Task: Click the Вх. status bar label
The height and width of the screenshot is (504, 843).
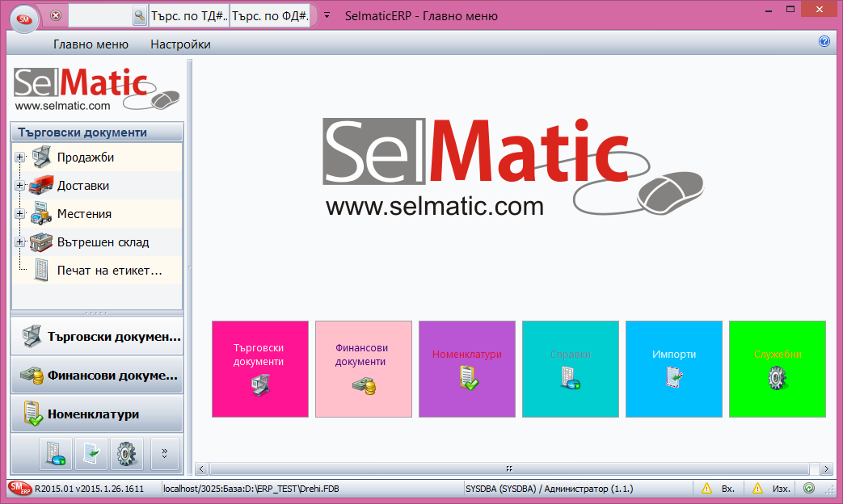Action: click(x=728, y=489)
